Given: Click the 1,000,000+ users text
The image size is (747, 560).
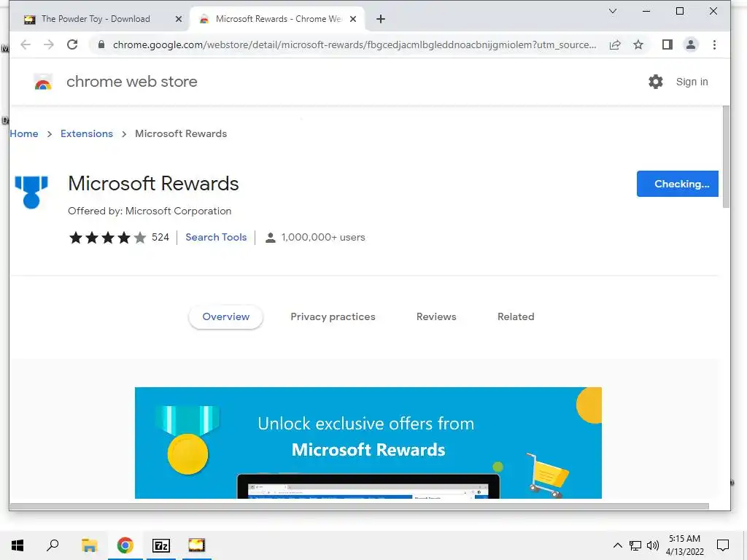Looking at the screenshot, I should (x=323, y=237).
